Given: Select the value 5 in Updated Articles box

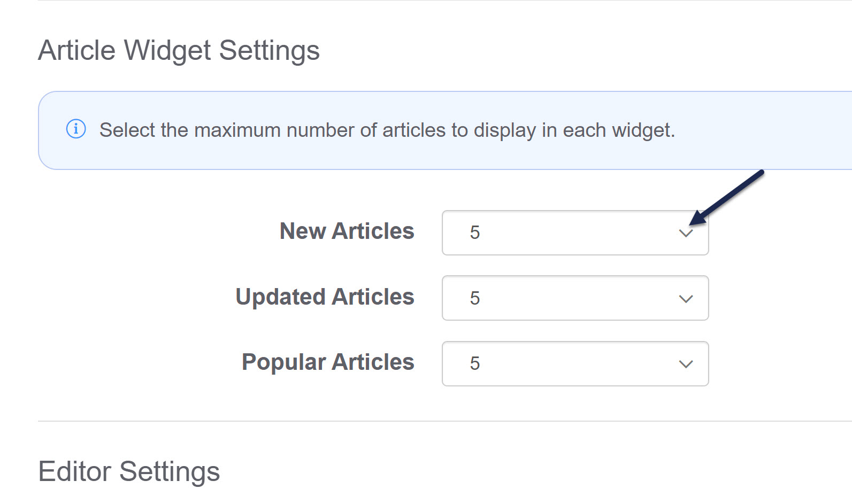Looking at the screenshot, I should coord(475,298).
